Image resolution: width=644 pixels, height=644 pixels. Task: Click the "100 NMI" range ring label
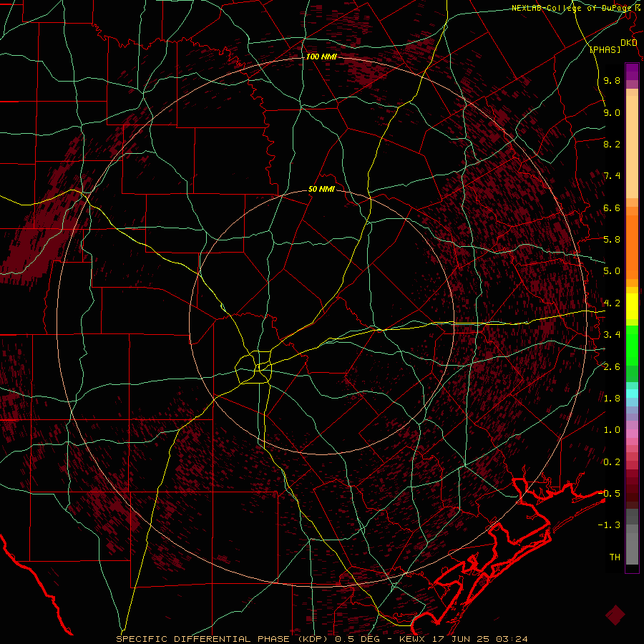[321, 57]
